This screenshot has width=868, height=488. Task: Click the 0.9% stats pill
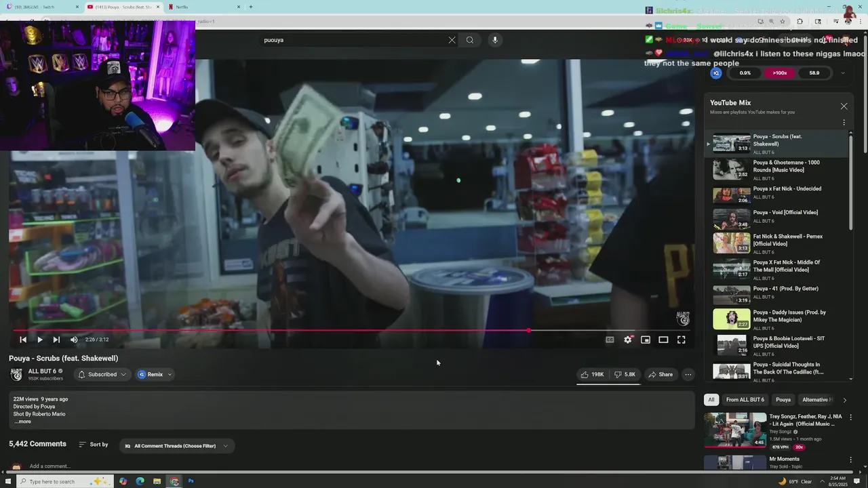[x=745, y=73]
